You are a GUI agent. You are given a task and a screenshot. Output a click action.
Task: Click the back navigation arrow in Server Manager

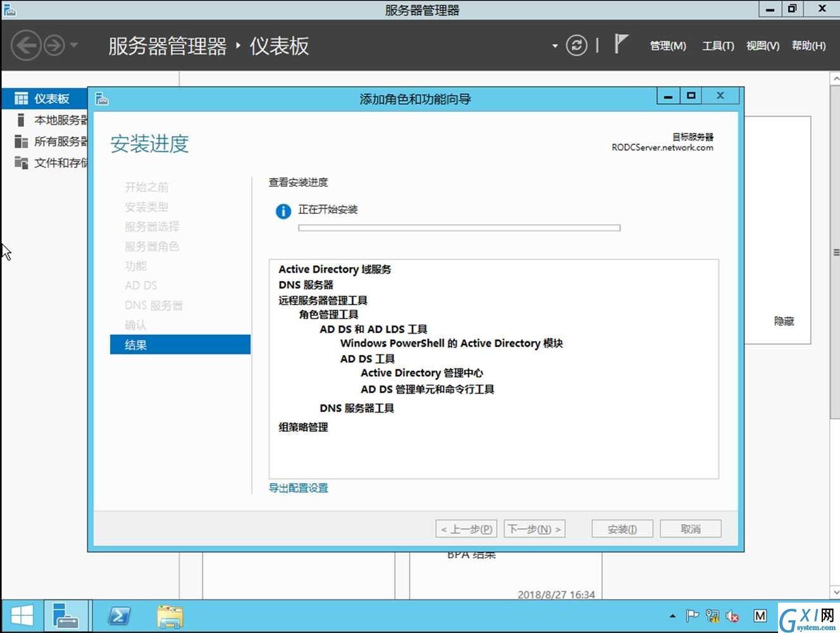tap(26, 46)
